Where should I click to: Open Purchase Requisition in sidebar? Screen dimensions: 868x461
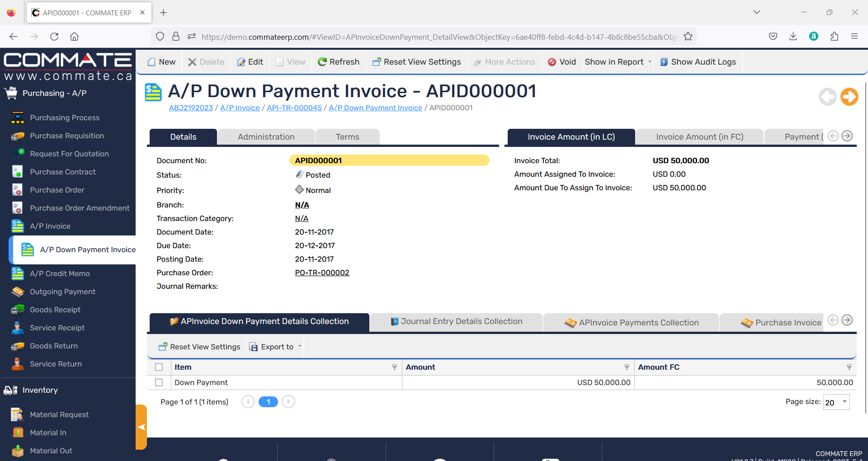(67, 136)
